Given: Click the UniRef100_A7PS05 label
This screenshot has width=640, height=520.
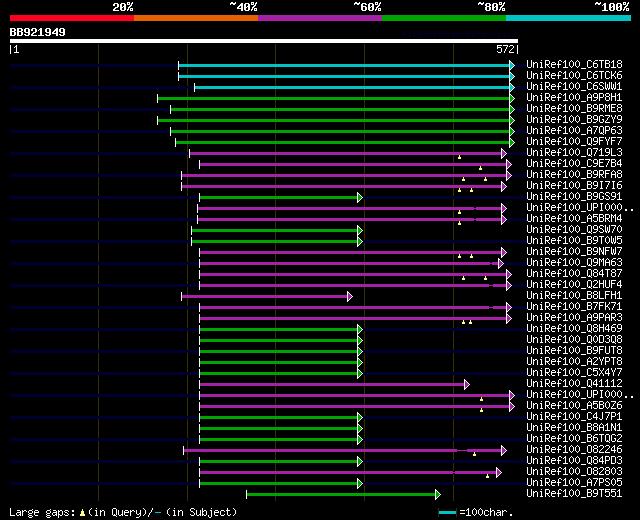Looking at the screenshot, I should pyautogui.click(x=574, y=483).
